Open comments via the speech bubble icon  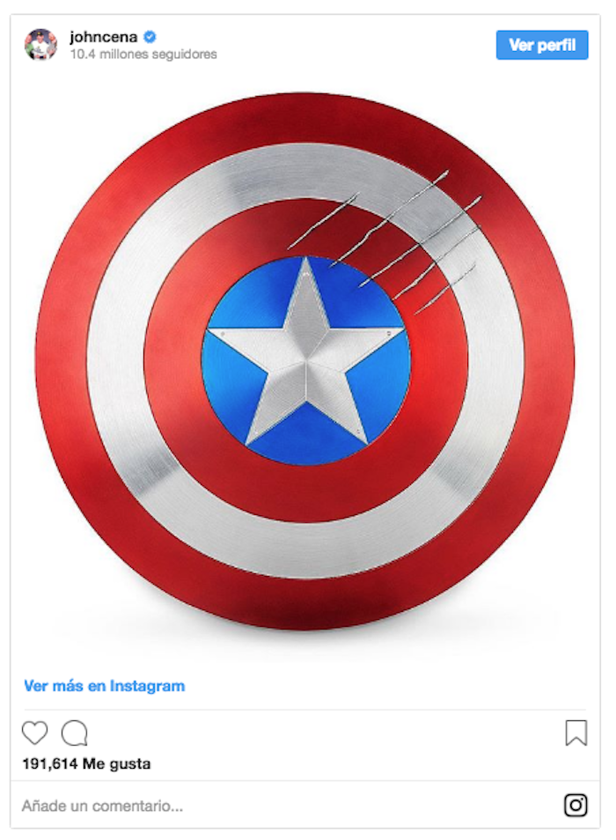pyautogui.click(x=75, y=733)
